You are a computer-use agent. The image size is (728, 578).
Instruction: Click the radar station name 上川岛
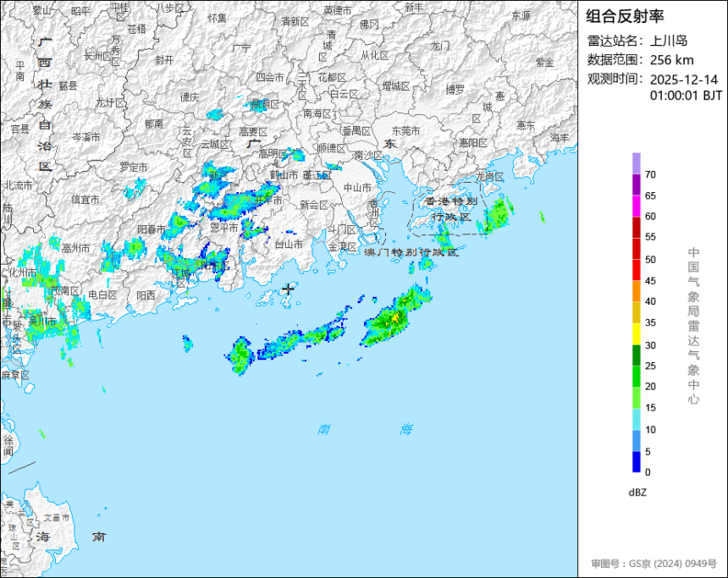click(669, 41)
